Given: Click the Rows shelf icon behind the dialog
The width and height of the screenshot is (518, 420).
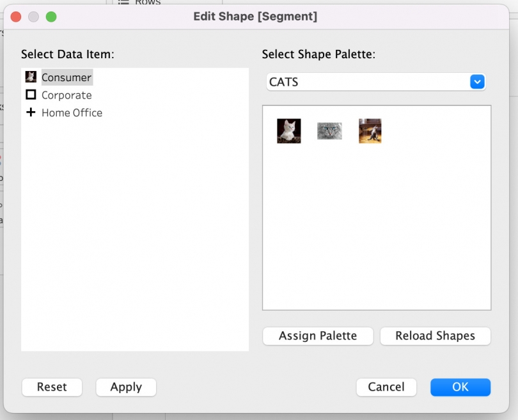Looking at the screenshot, I should coord(124,3).
